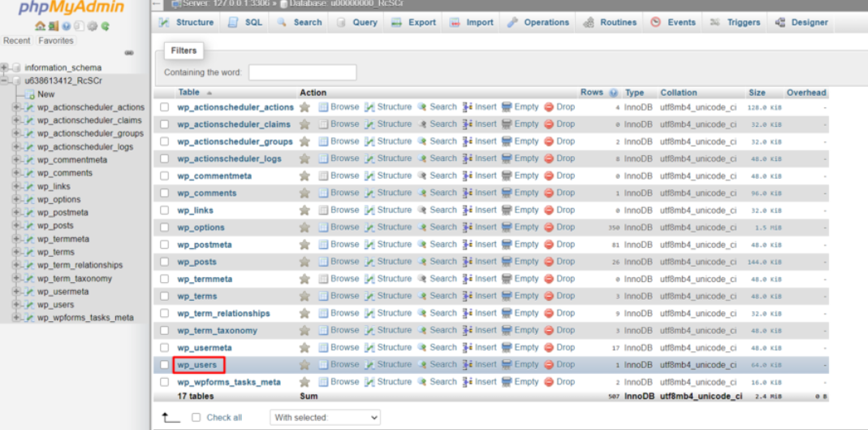Viewport: 868px width, 430px height.
Task: Focus the Containing the word filter field
Action: click(302, 72)
